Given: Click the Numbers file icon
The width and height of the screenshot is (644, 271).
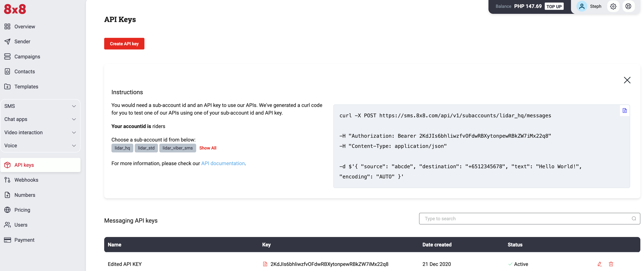Looking at the screenshot, I should (x=7, y=195).
